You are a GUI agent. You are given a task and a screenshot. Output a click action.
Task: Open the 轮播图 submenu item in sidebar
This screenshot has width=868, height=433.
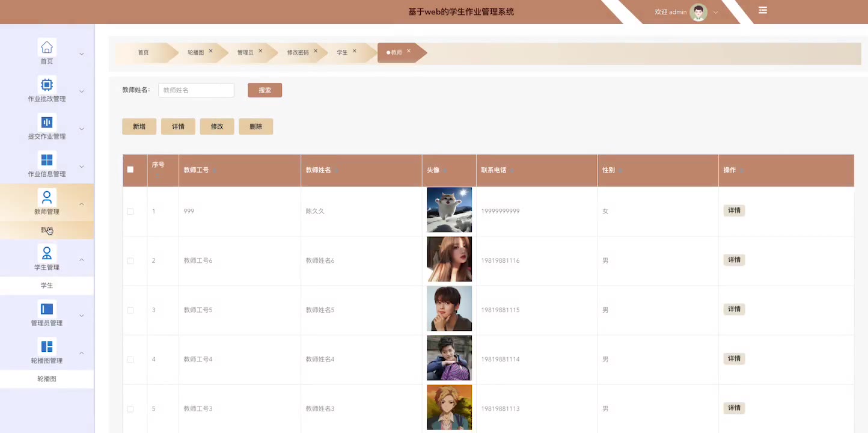[x=47, y=379]
